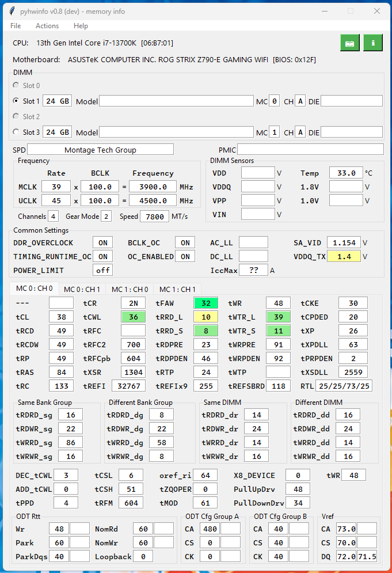Screen dimensions: 392x573
Task: Click the tCL value field showing 38
Action: (61, 317)
